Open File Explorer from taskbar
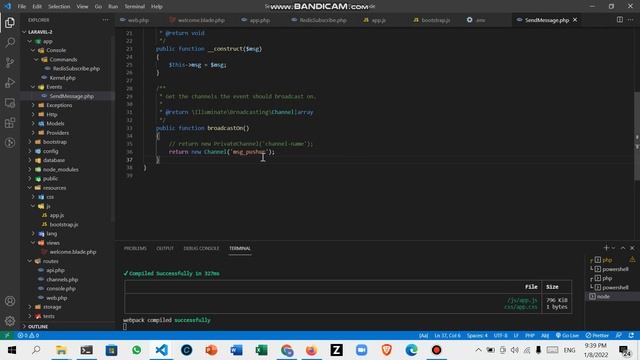640x360 pixels. coord(61,350)
